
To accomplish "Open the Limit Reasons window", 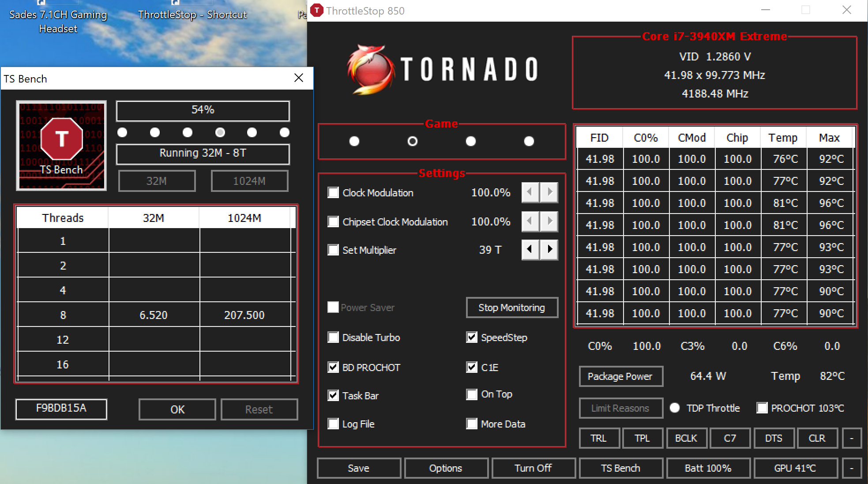I will [x=620, y=408].
